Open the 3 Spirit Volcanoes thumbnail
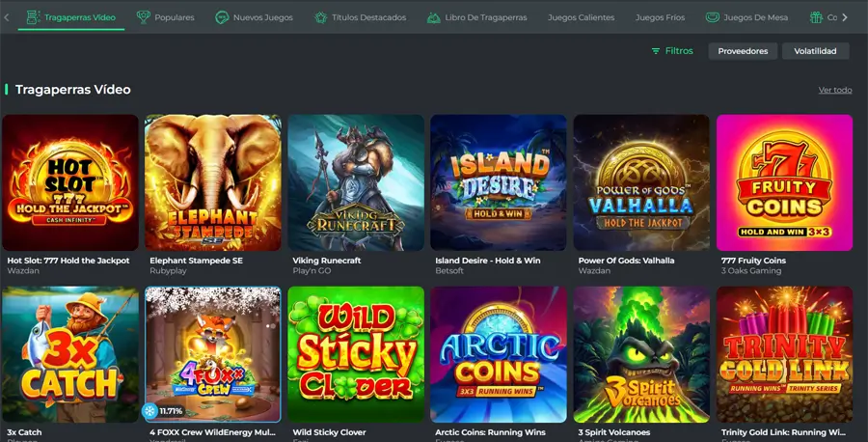Viewport: 868px width, 442px height. [x=641, y=354]
